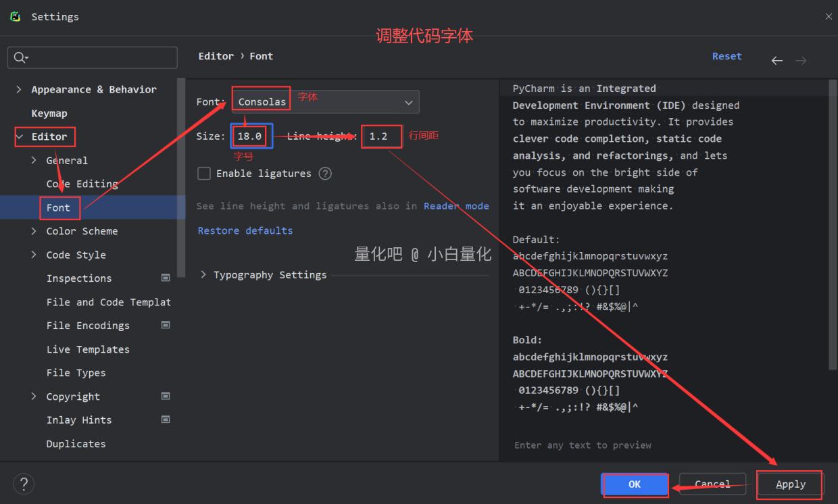Open the Reader mode link
838x504 pixels.
pos(456,206)
